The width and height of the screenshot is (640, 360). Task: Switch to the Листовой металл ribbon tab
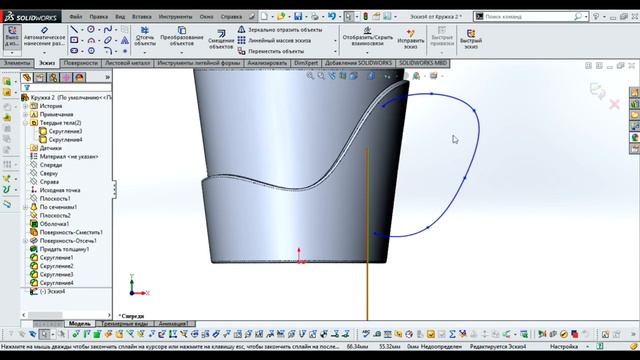[x=127, y=63]
